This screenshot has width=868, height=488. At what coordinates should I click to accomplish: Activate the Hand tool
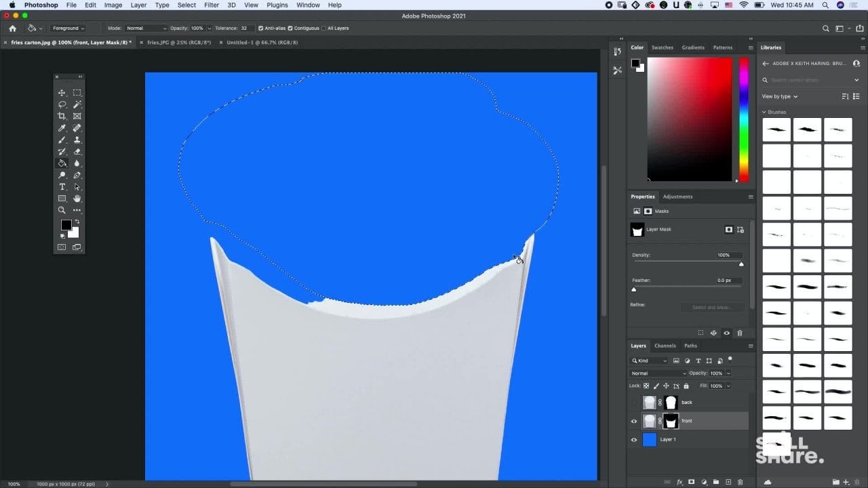pyautogui.click(x=77, y=199)
